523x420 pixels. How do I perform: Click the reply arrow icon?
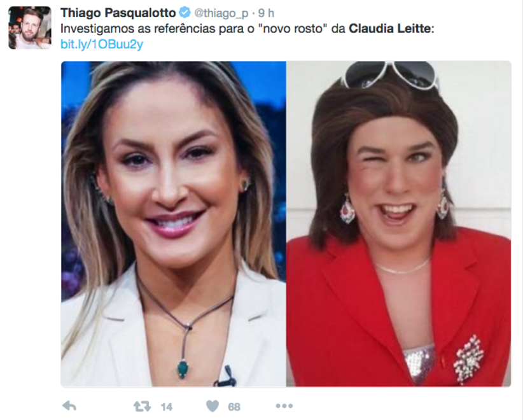69,406
